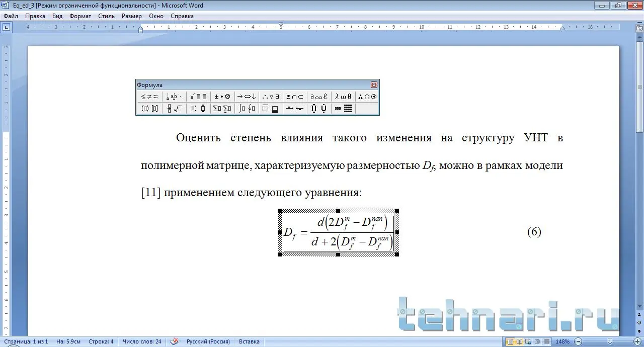Image resolution: width=644 pixels, height=347 pixels.
Task: Click the zoom slider handle
Action: tap(610, 341)
